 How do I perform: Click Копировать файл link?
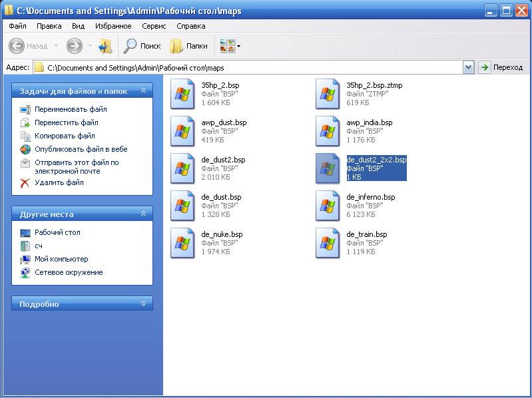click(65, 136)
